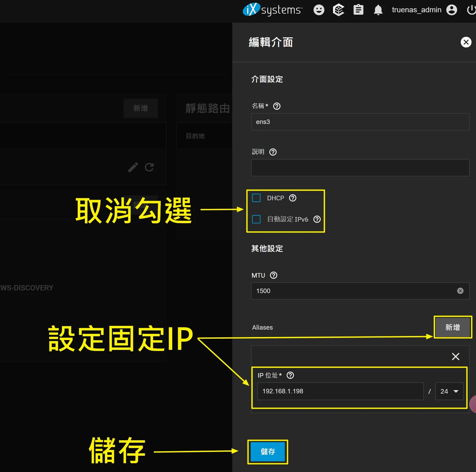Viewport: 476px width, 472px height.
Task: Click the 目的地 column header
Action: 195,136
